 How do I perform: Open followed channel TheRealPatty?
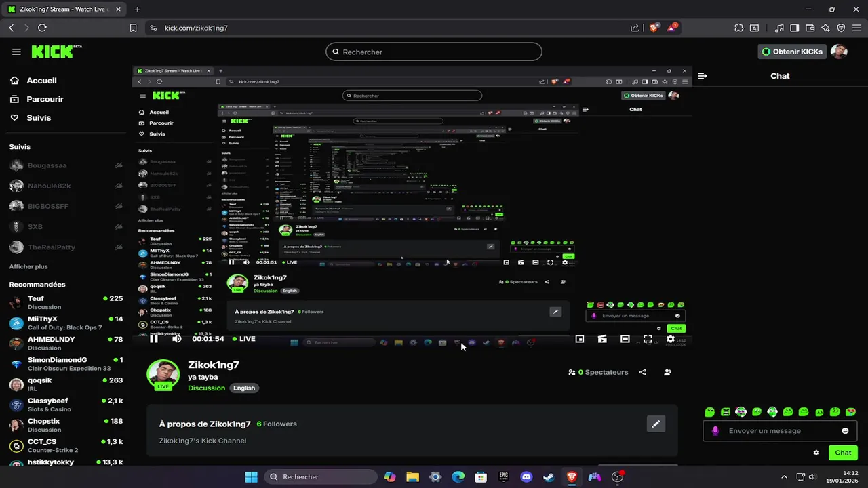66,247
